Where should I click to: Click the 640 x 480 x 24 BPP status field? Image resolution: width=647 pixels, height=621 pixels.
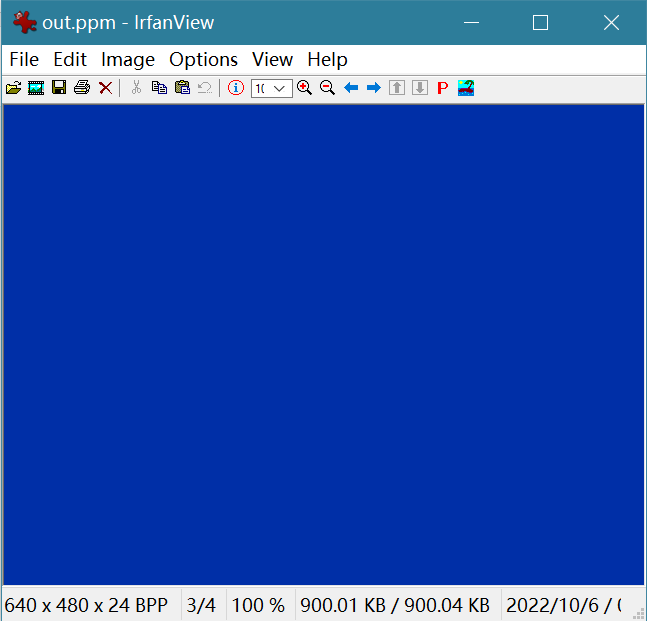point(87,605)
